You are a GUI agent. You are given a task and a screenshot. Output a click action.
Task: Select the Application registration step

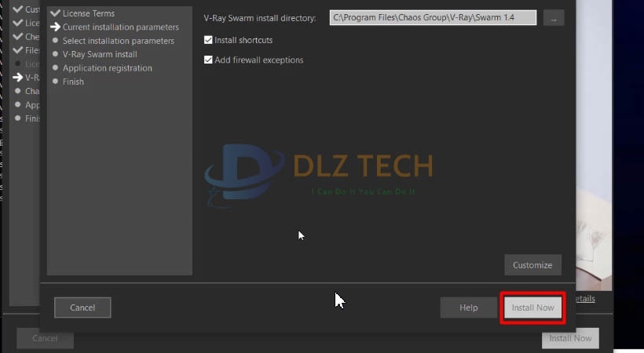(107, 68)
